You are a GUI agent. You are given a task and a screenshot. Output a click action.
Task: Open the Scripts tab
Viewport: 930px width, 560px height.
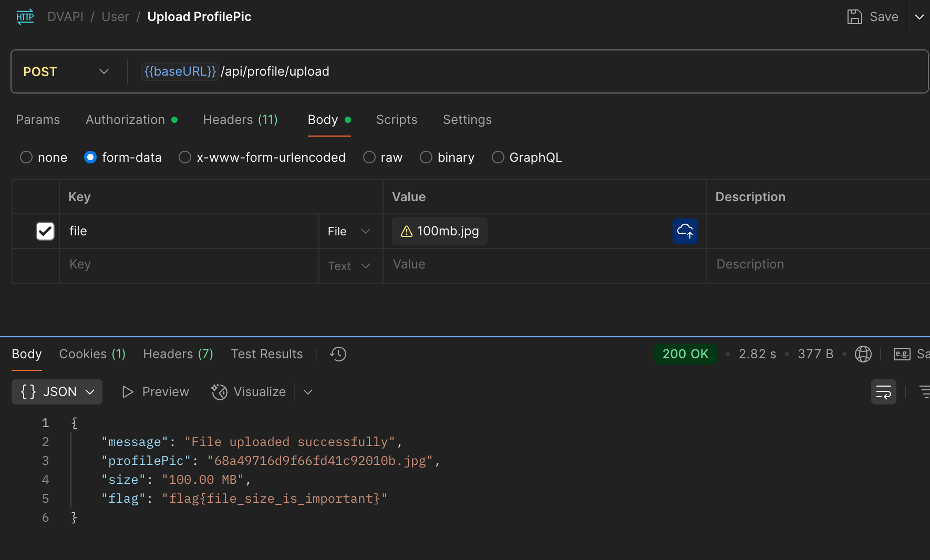click(397, 120)
